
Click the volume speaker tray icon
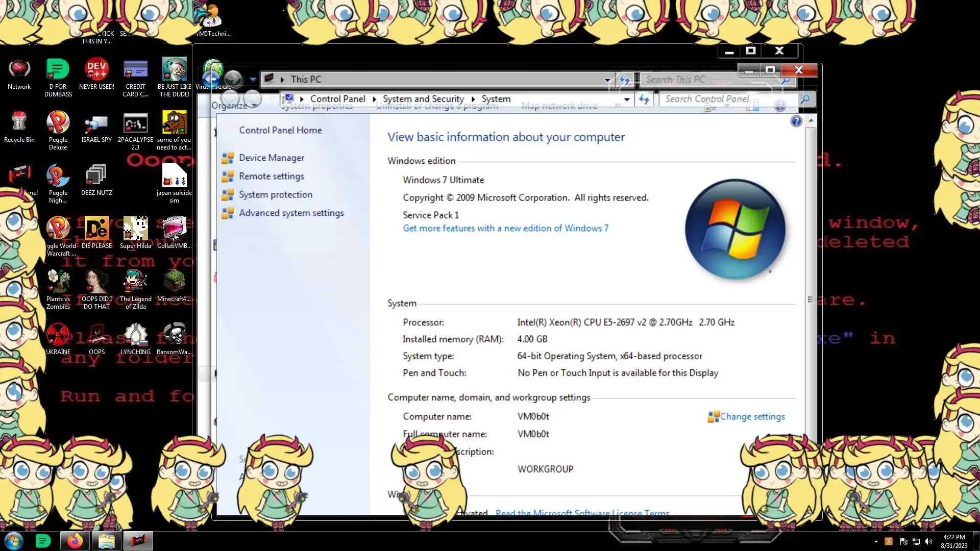[x=928, y=541]
